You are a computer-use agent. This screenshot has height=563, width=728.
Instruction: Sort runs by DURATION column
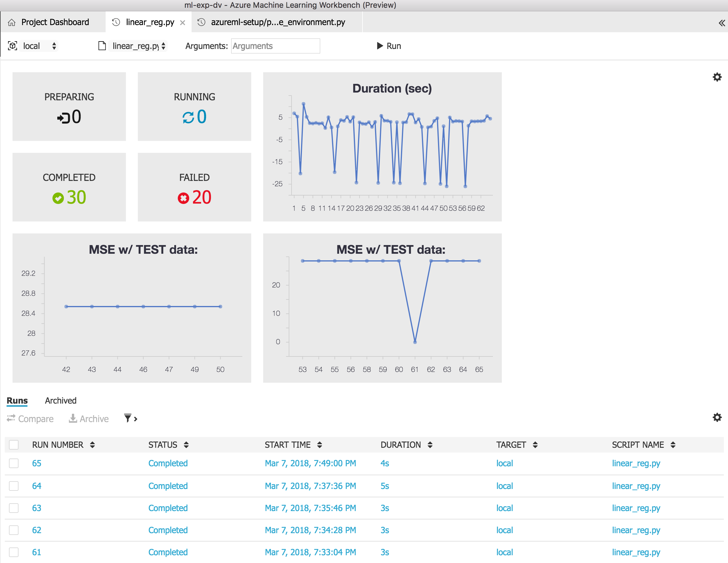(430, 444)
